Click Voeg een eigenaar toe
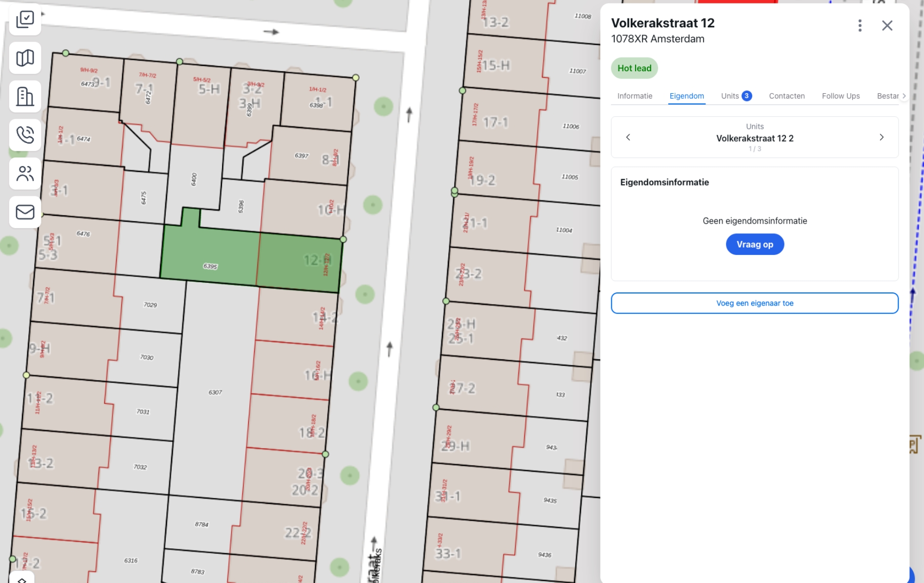Screen dimensions: 924x583 click(x=755, y=303)
